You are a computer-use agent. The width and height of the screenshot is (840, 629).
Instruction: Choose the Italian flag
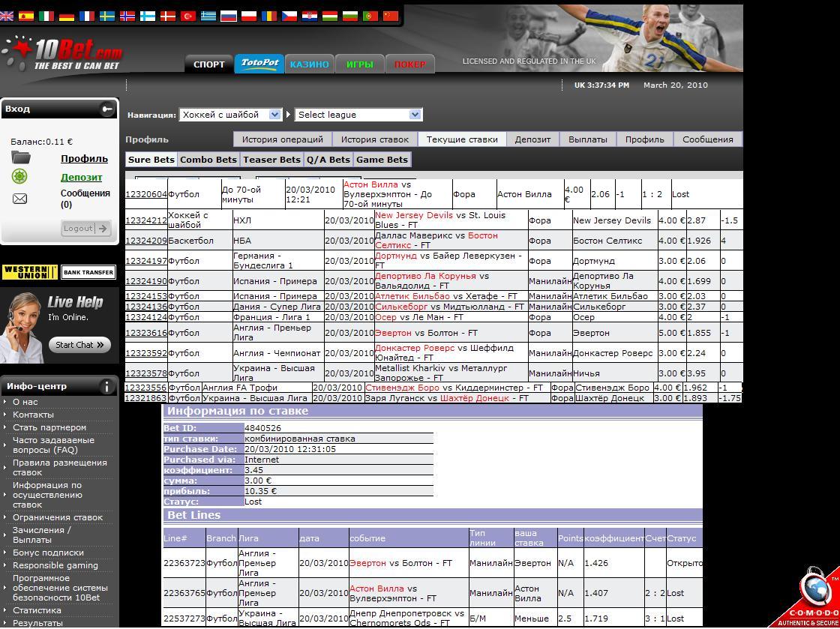pyautogui.click(x=46, y=16)
